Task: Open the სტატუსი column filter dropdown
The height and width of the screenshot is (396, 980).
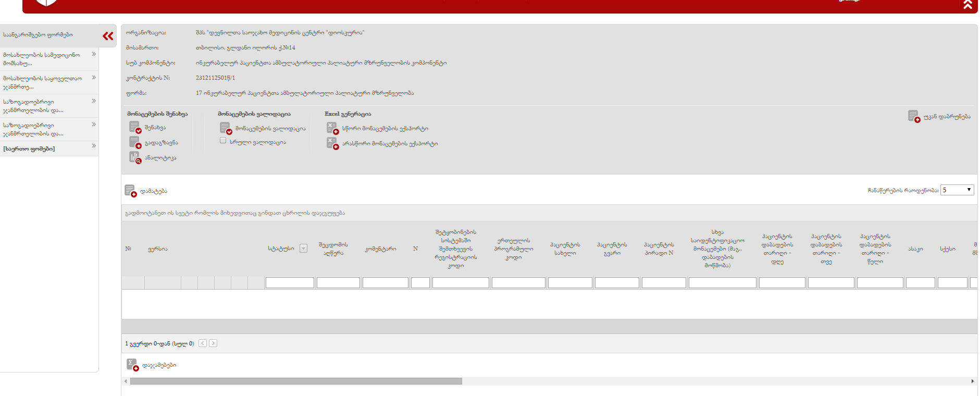Action: coord(303,249)
